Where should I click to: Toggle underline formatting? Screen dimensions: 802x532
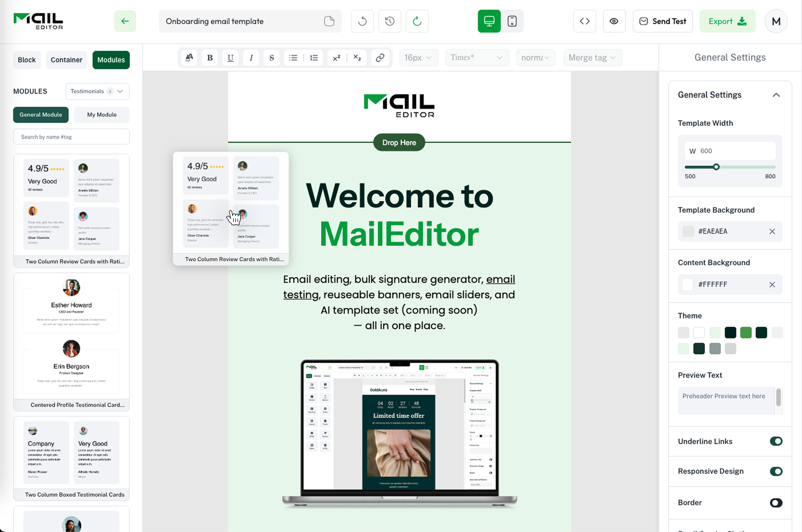(230, 58)
